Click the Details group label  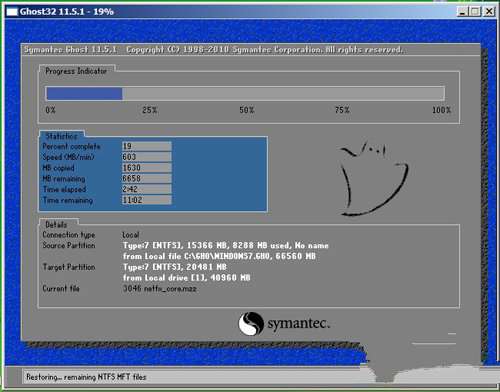point(56,224)
